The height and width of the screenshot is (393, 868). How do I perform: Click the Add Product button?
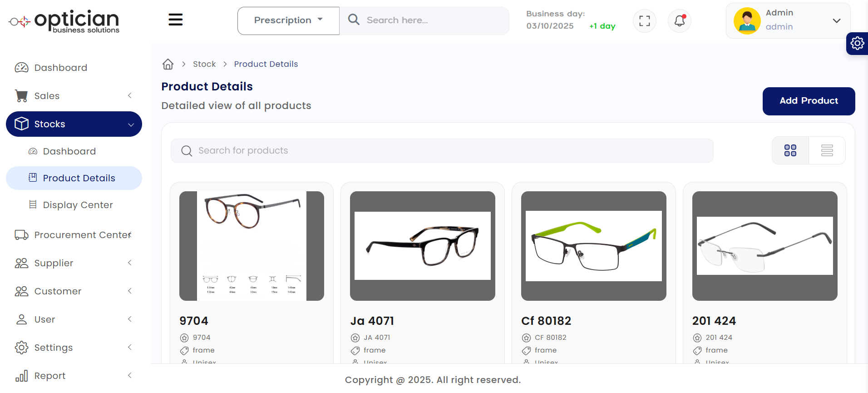(x=809, y=101)
